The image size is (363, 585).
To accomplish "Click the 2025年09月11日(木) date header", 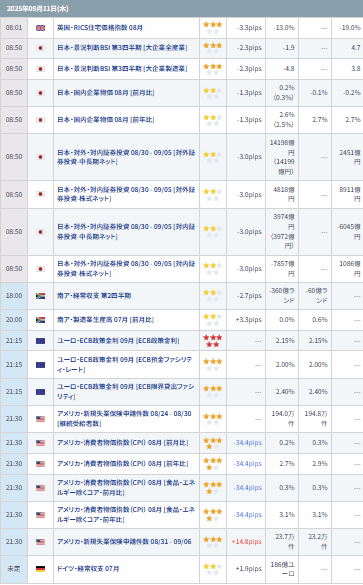I will pos(37,9).
